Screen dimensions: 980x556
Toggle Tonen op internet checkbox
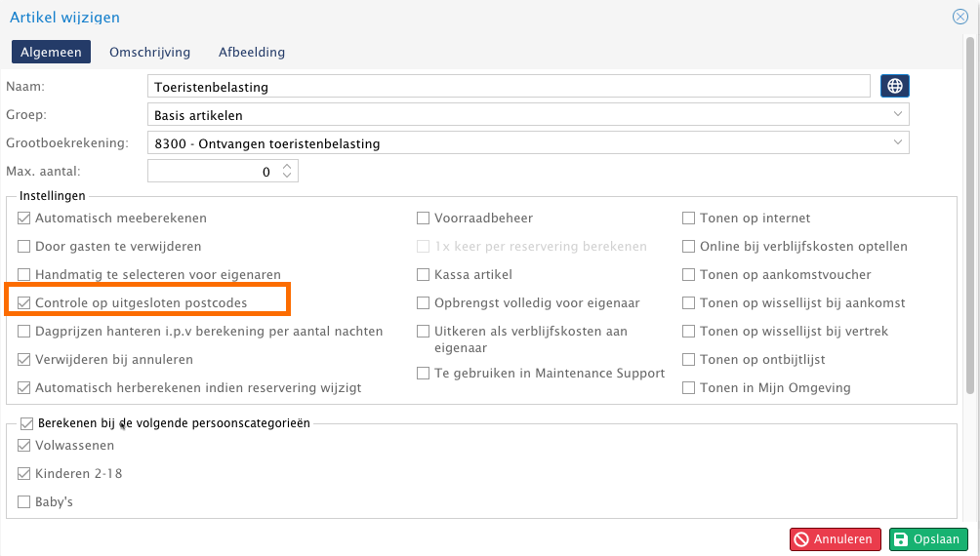click(689, 218)
